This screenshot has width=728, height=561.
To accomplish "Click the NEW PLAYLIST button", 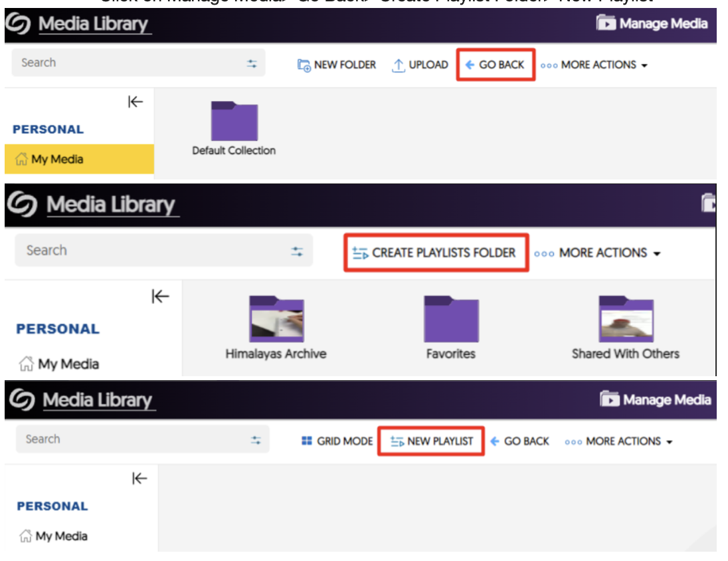I will 431,441.
